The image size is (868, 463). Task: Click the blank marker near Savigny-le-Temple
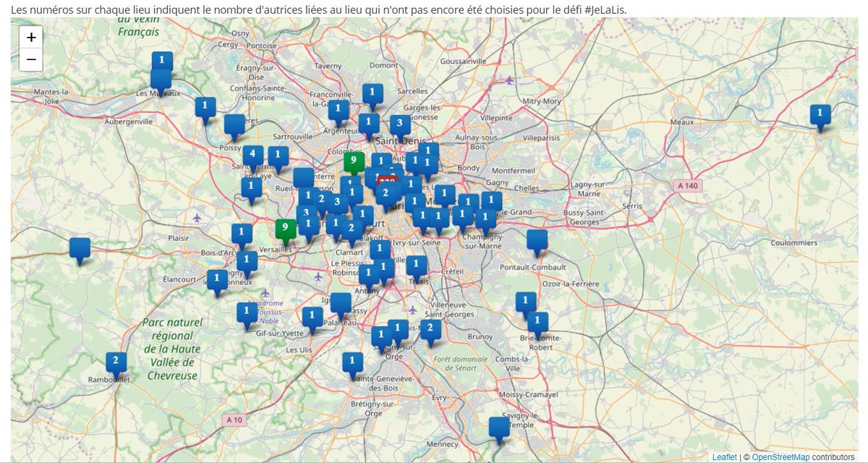[x=499, y=427]
